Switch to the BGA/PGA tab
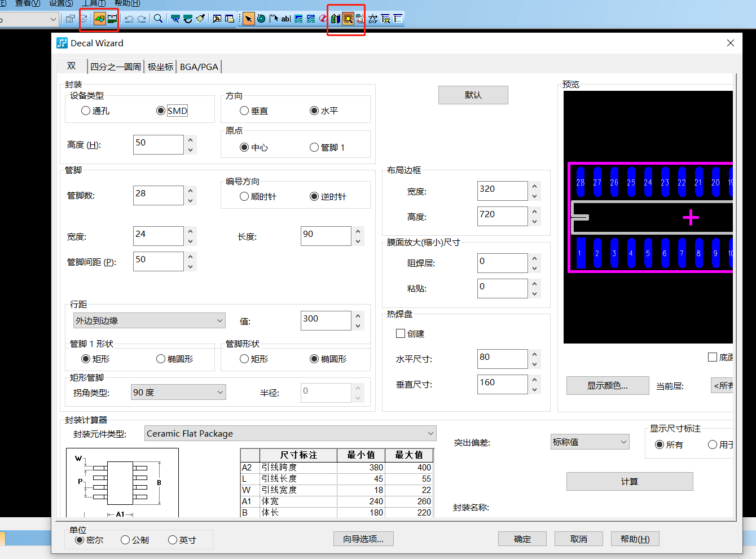 pos(199,66)
